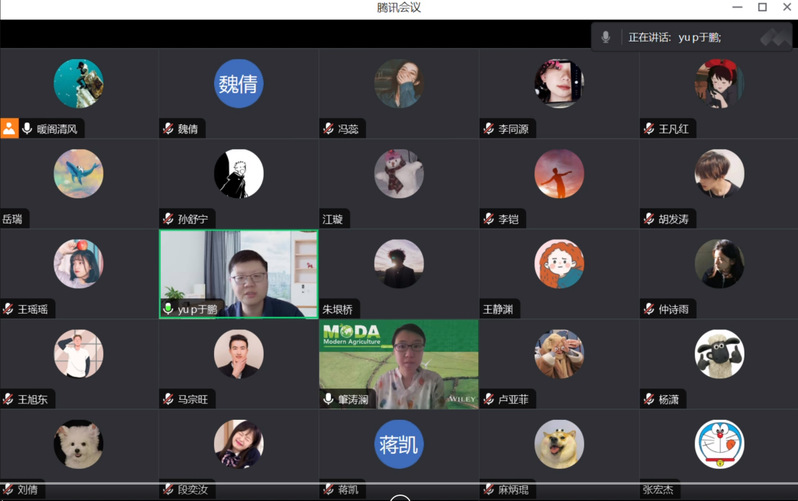The height and width of the screenshot is (501, 798).
Task: Click the 王静渊 name label
Action: tap(497, 309)
